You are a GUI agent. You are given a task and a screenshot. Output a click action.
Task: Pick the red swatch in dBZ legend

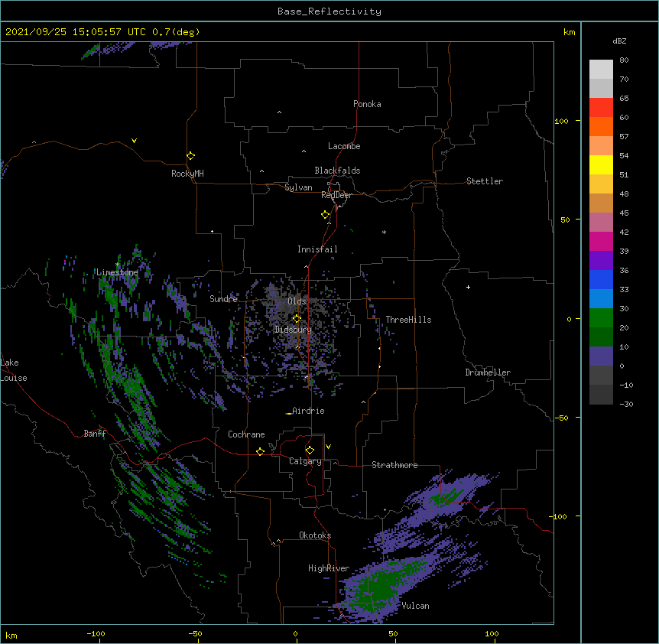[601, 107]
